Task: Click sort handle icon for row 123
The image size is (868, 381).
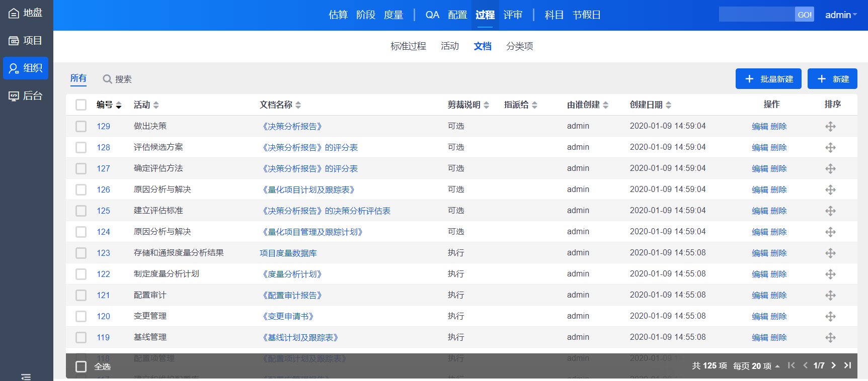Action: 831,253
